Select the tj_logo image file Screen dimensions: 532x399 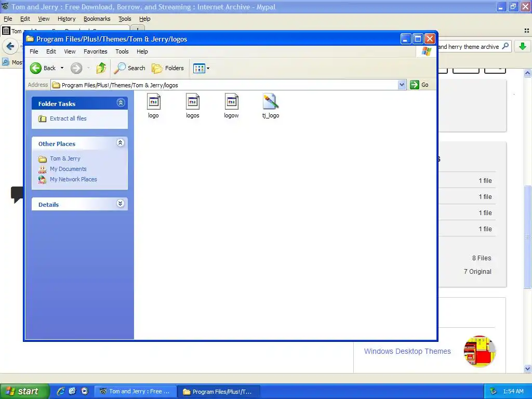click(x=270, y=106)
